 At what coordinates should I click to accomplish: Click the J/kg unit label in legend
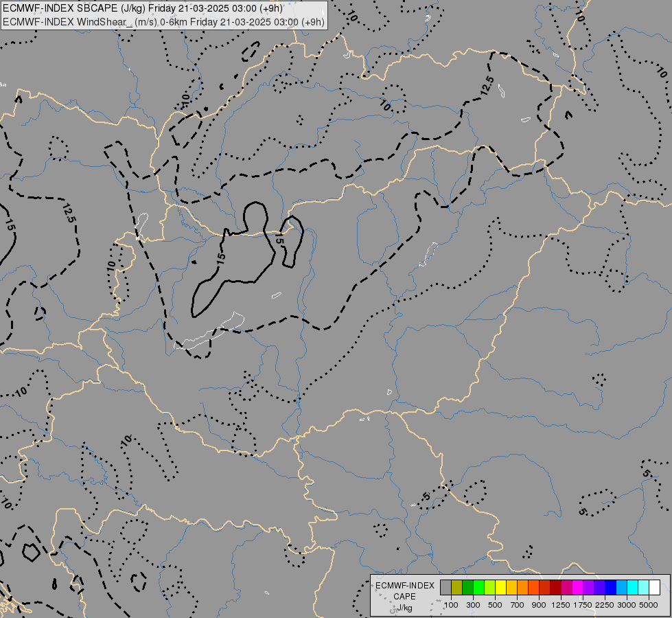(x=404, y=608)
